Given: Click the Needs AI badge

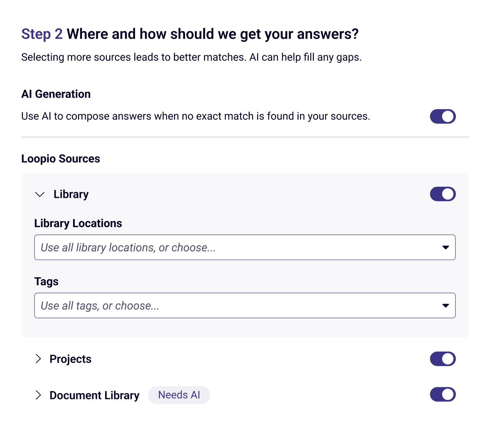Looking at the screenshot, I should tap(179, 395).
